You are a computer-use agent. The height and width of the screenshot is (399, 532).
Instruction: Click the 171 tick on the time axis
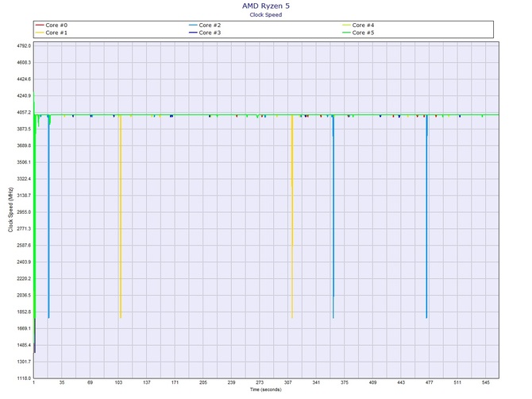tap(175, 382)
